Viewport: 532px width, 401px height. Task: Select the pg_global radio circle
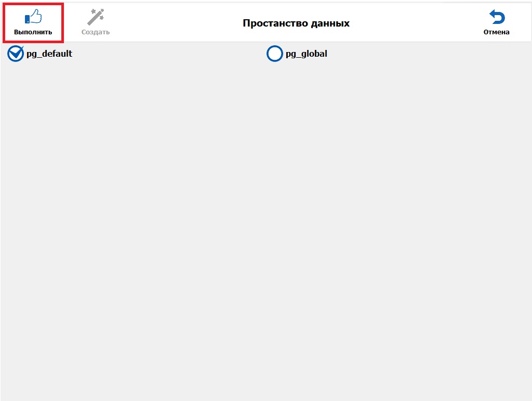274,54
